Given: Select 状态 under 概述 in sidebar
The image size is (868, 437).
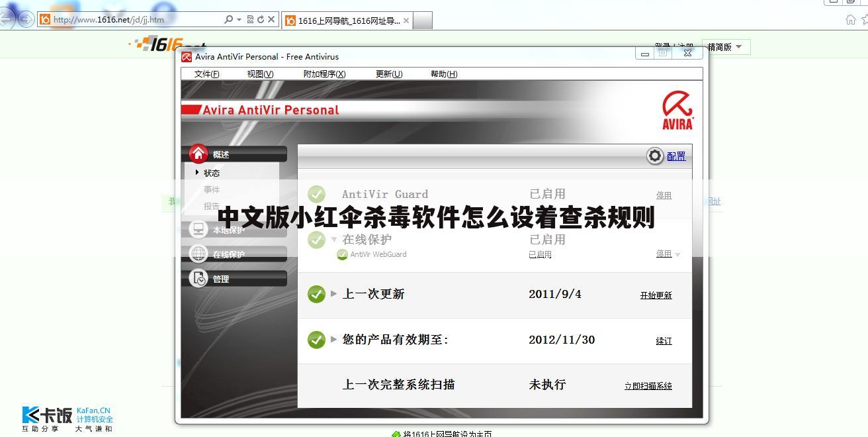Looking at the screenshot, I should [212, 173].
